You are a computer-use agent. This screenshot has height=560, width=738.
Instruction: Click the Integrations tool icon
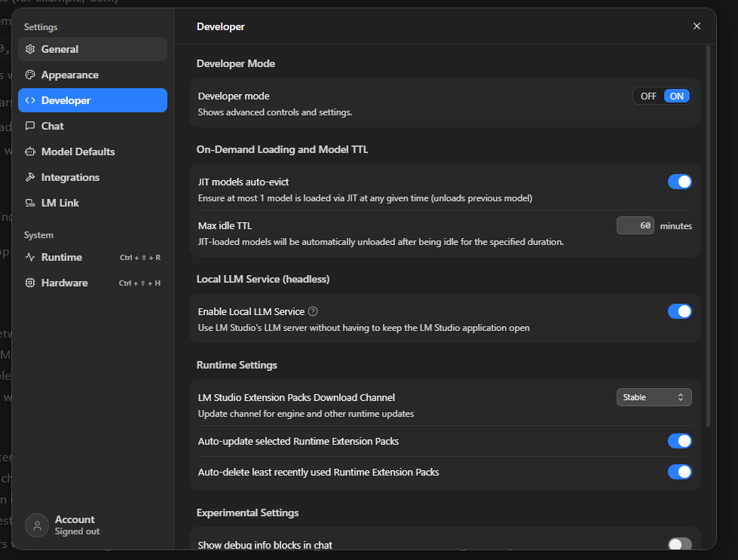[x=30, y=177]
